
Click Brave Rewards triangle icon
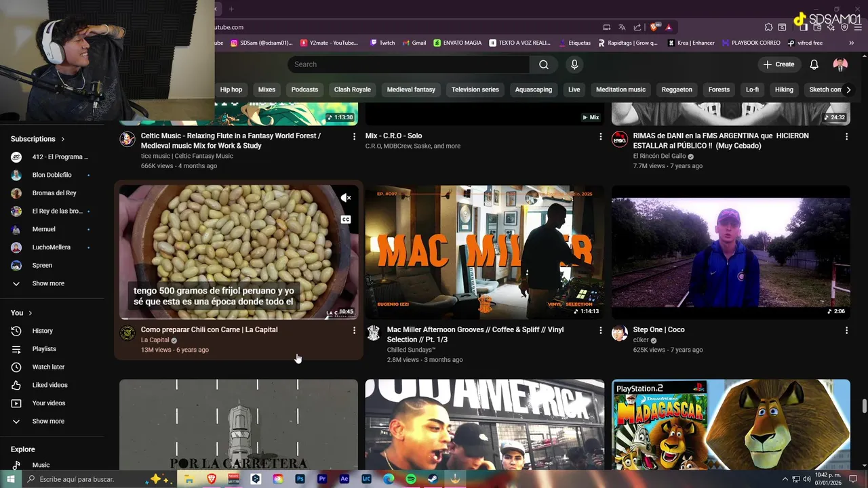click(x=669, y=27)
